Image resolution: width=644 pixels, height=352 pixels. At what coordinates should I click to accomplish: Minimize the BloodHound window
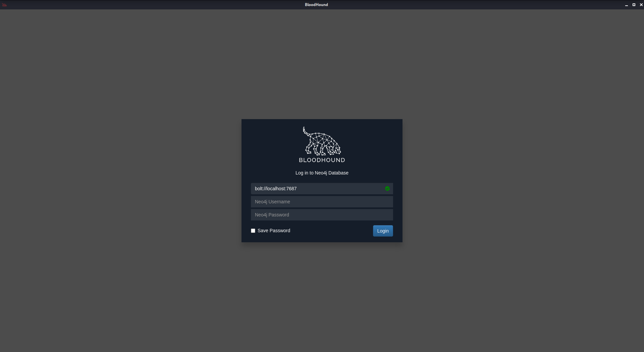coord(626,5)
